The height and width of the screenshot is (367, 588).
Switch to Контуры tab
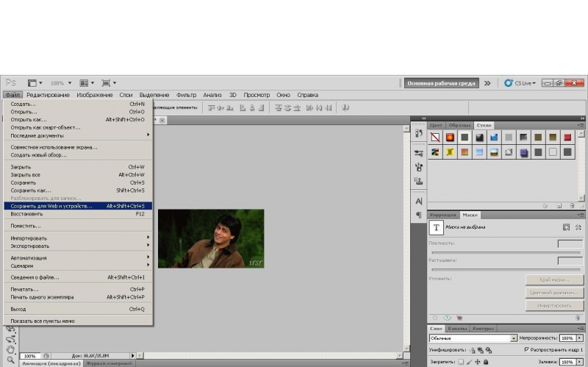[483, 328]
